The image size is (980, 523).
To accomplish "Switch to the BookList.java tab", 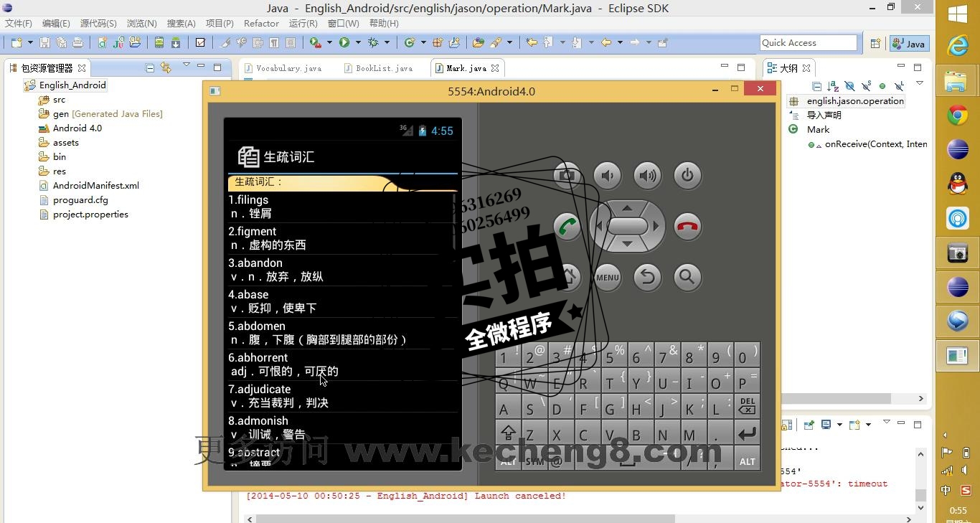I will (378, 68).
